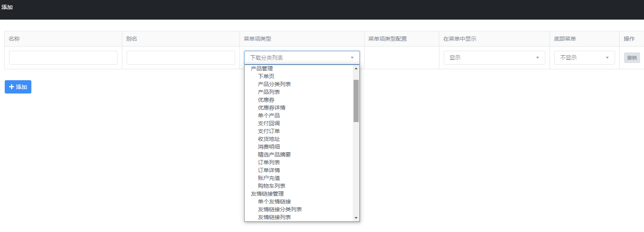Select 友情链接分类列表 option
Viewport: 644px width, 232px height.
point(280,209)
